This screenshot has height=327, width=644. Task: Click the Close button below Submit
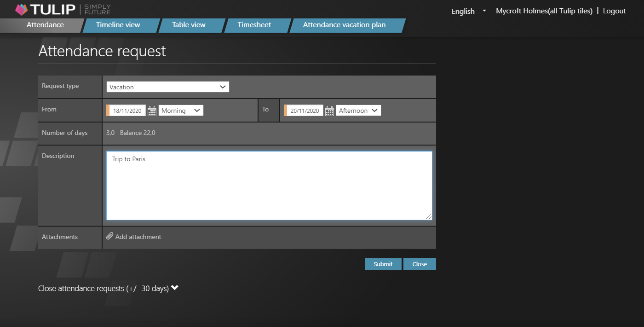click(x=419, y=263)
